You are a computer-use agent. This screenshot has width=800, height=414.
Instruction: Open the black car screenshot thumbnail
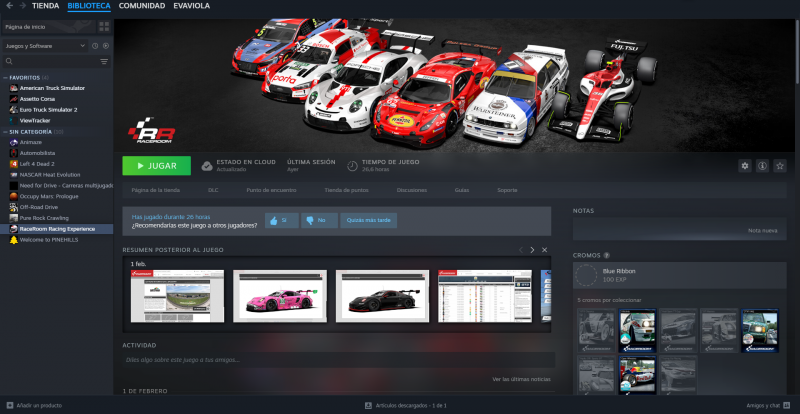click(x=382, y=296)
